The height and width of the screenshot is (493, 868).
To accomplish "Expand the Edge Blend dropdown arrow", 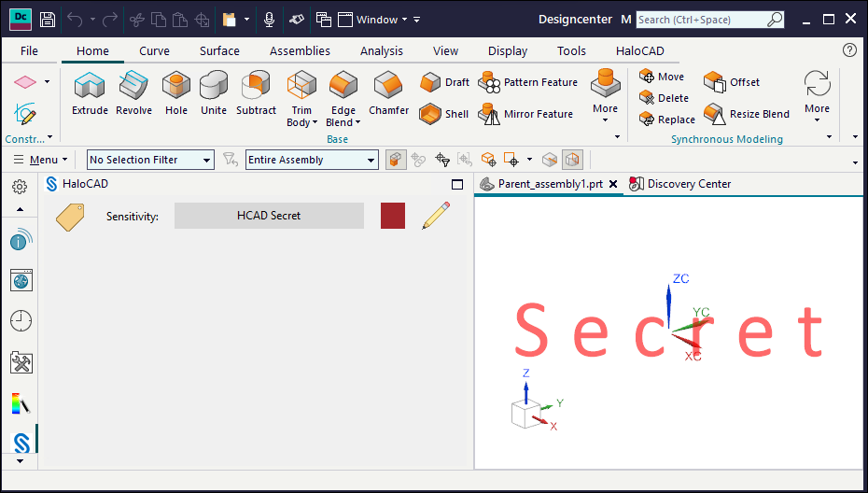I will point(357,122).
